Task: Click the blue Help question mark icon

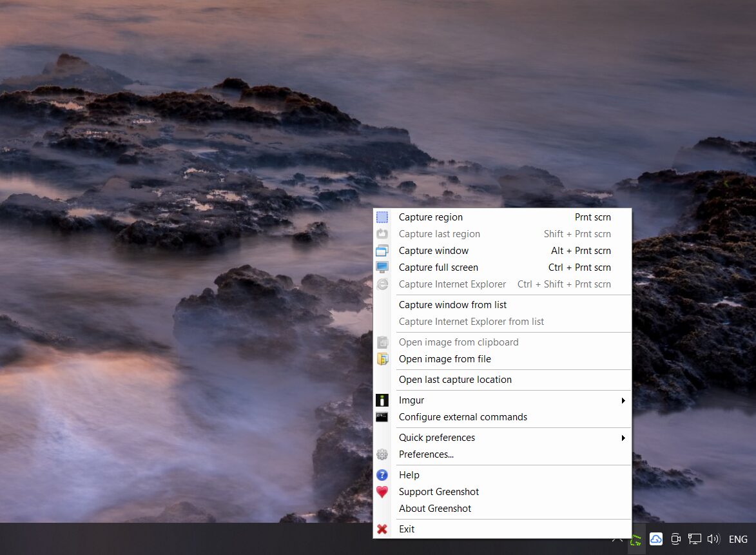Action: [x=382, y=475]
